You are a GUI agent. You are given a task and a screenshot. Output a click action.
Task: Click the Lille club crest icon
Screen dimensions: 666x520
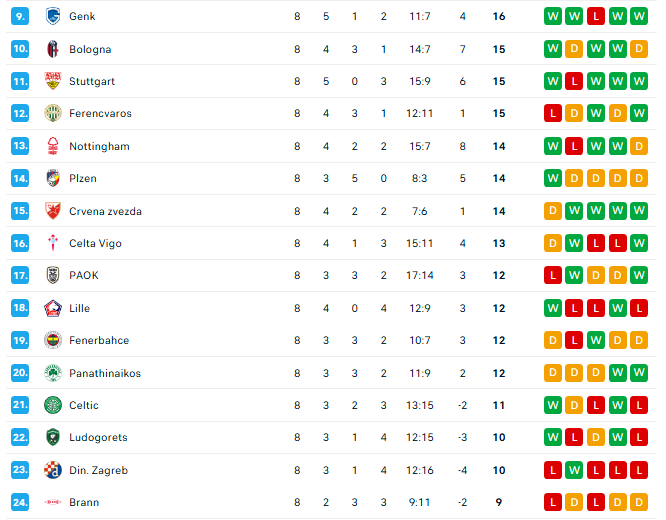click(53, 308)
